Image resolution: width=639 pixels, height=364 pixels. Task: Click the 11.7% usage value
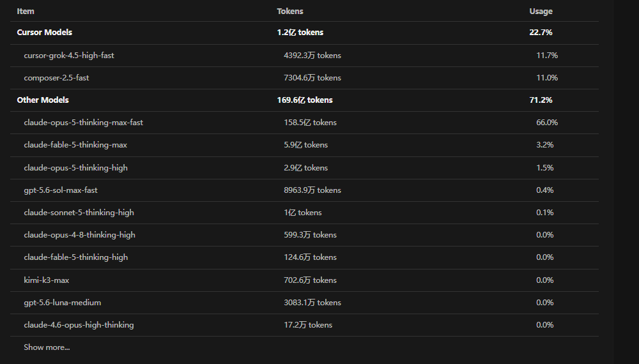(x=547, y=56)
